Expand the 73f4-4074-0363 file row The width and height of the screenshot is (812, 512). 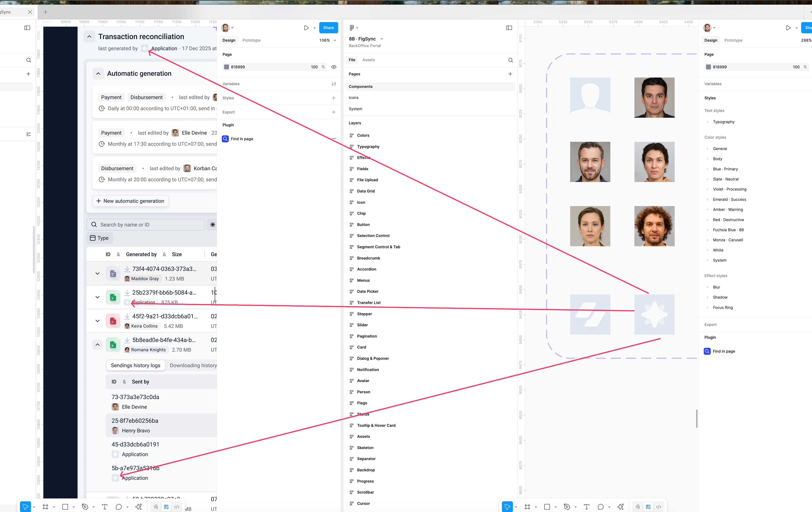pyautogui.click(x=97, y=273)
